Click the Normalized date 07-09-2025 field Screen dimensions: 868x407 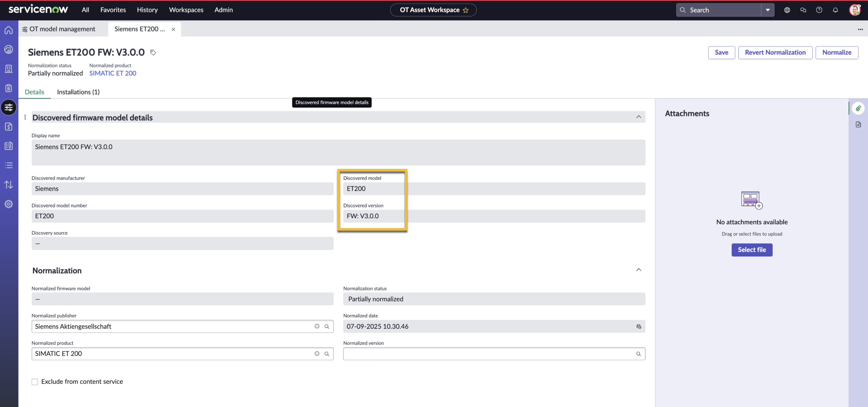pos(494,326)
